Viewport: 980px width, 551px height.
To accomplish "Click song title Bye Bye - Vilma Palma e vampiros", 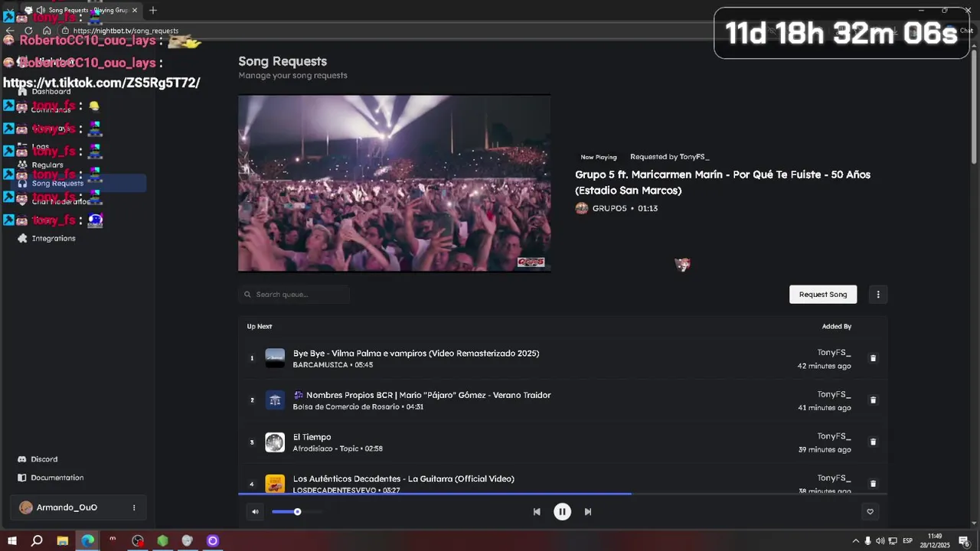I will point(416,354).
